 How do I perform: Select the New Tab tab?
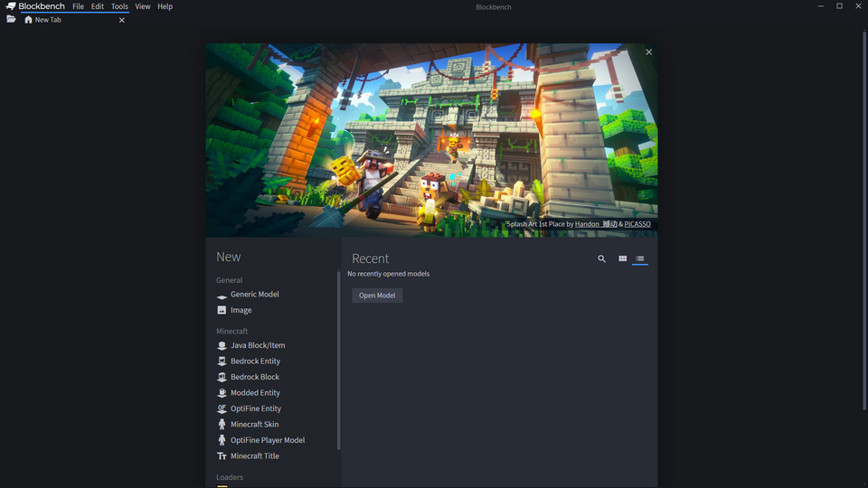pyautogui.click(x=75, y=20)
